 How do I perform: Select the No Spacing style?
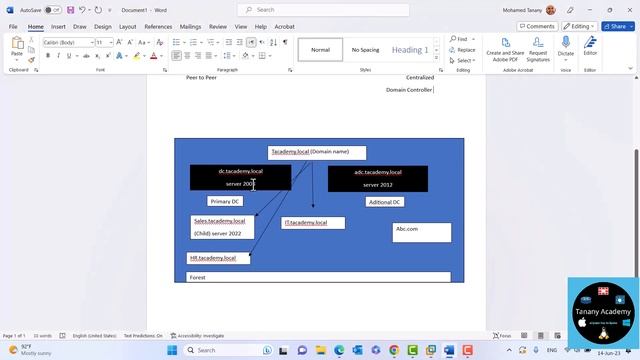click(365, 50)
